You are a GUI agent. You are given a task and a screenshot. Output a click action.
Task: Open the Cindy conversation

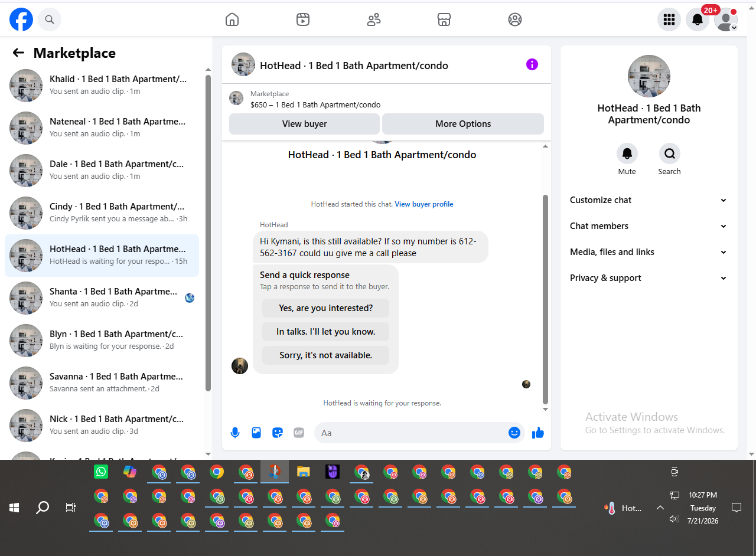[x=102, y=213]
